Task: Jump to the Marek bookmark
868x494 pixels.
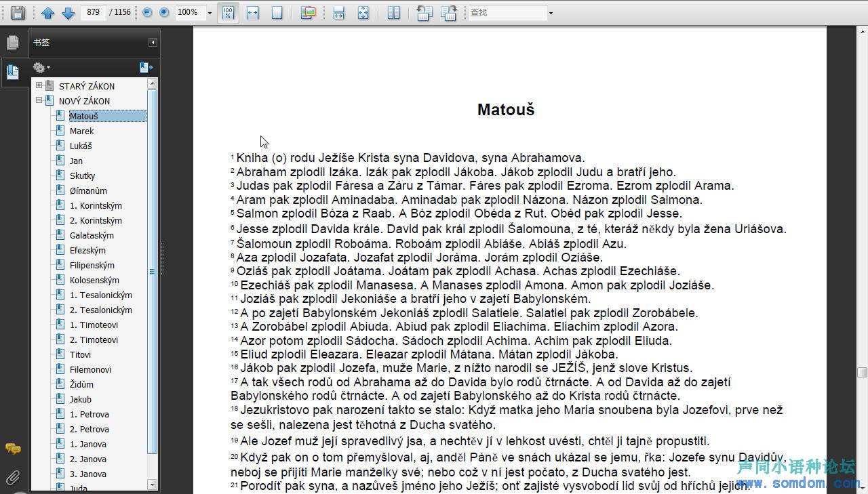Action: click(81, 131)
